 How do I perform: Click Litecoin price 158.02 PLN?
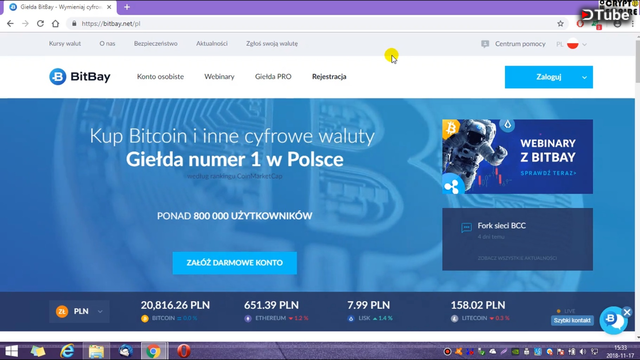pos(478,305)
